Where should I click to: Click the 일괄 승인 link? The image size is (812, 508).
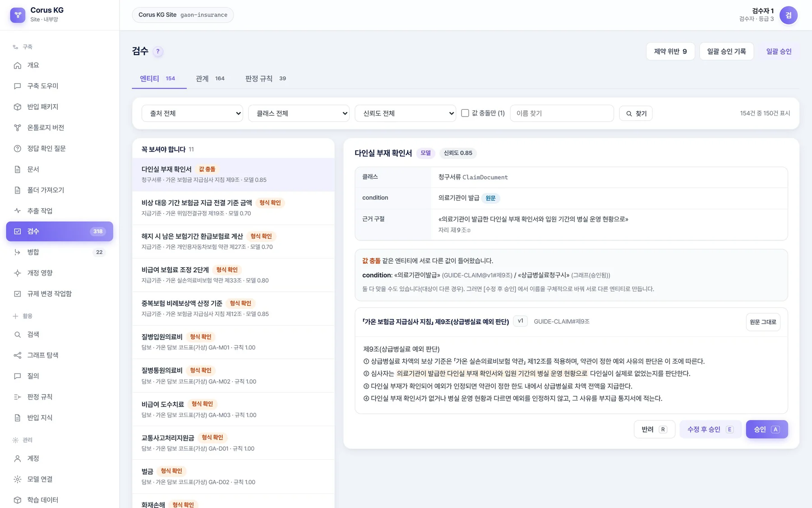pos(779,51)
